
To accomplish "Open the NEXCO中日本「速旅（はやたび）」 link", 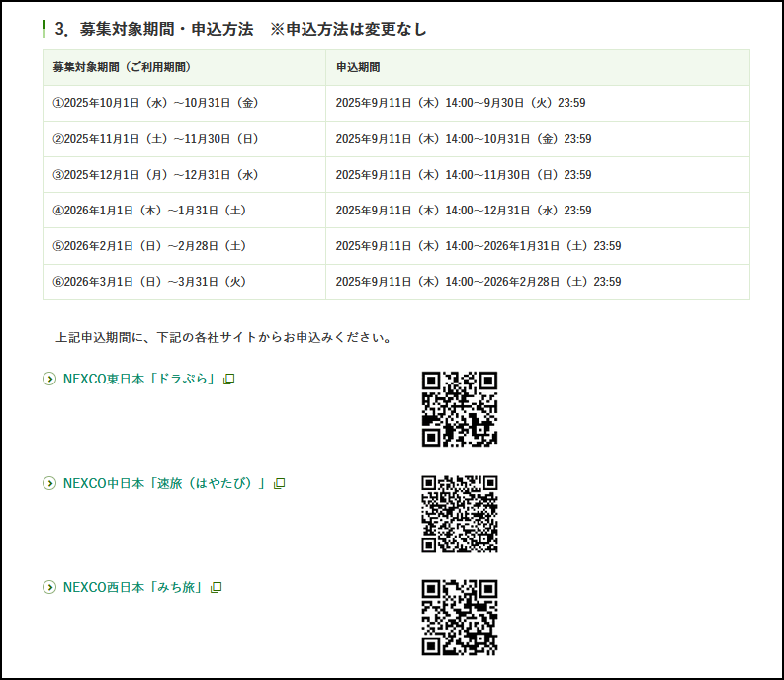I will [163, 483].
